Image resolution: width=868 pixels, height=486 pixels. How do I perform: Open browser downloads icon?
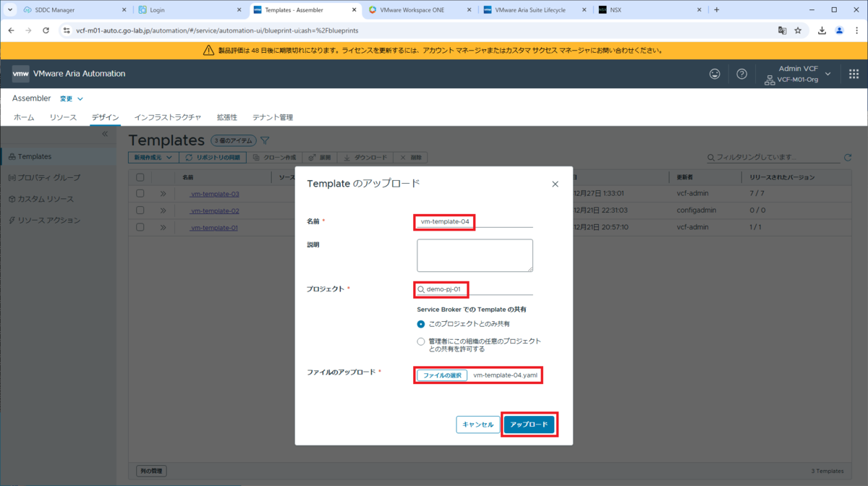point(822,31)
